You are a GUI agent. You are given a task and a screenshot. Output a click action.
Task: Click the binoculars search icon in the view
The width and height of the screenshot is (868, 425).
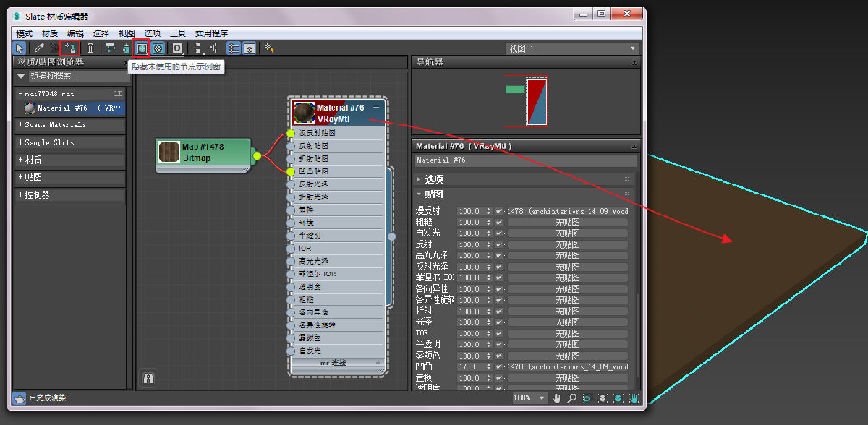[148, 378]
